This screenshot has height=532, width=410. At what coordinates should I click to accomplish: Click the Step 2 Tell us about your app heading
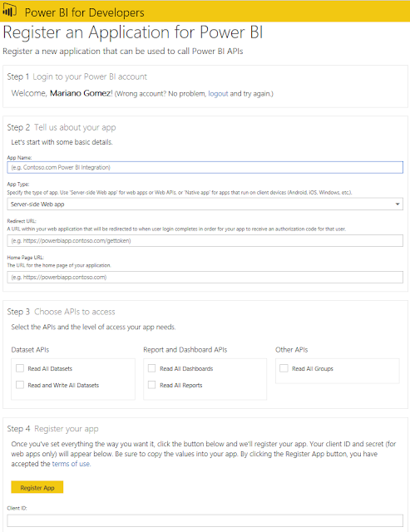pos(62,127)
